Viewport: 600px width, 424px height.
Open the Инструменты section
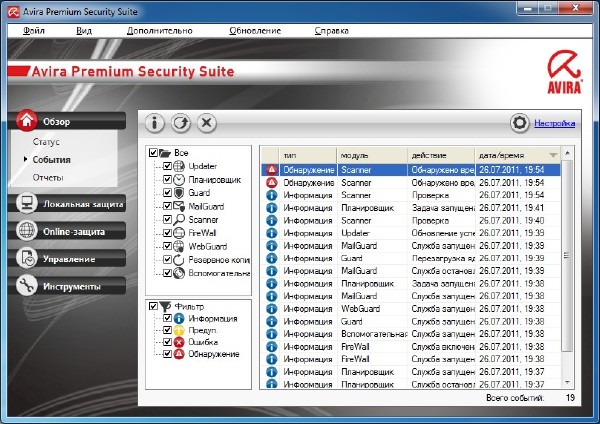(68, 285)
